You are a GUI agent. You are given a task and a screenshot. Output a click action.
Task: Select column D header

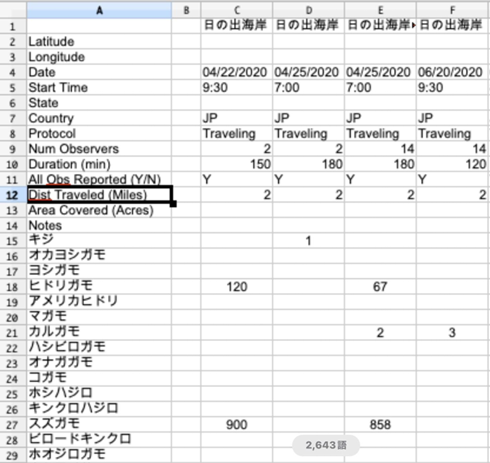pyautogui.click(x=309, y=10)
